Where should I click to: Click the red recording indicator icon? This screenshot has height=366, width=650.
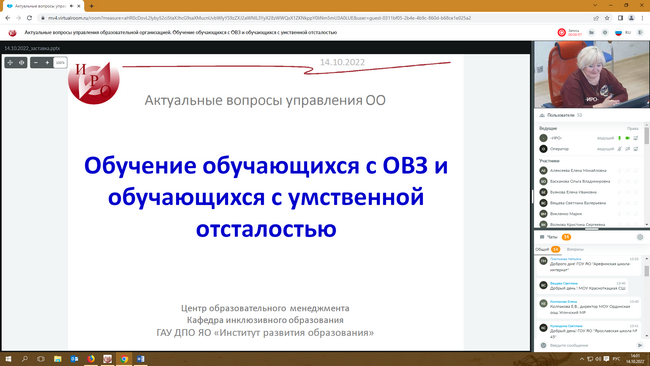click(562, 32)
